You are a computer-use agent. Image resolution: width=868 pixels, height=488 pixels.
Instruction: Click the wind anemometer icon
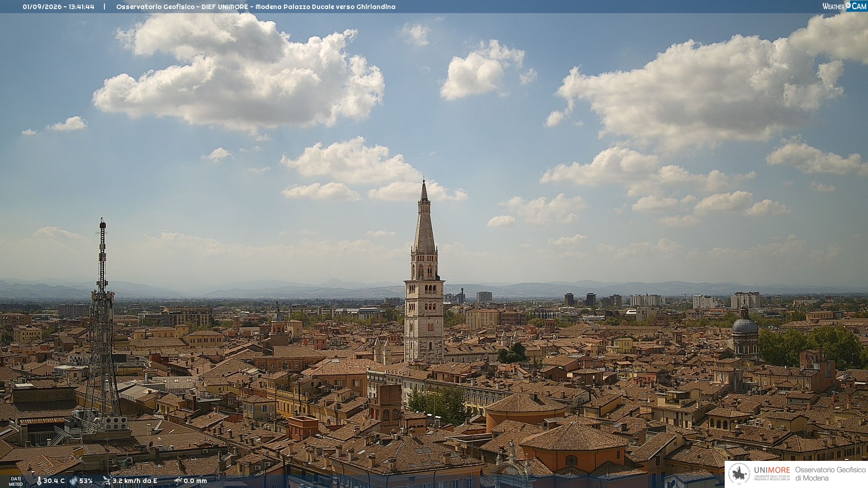tap(107, 481)
